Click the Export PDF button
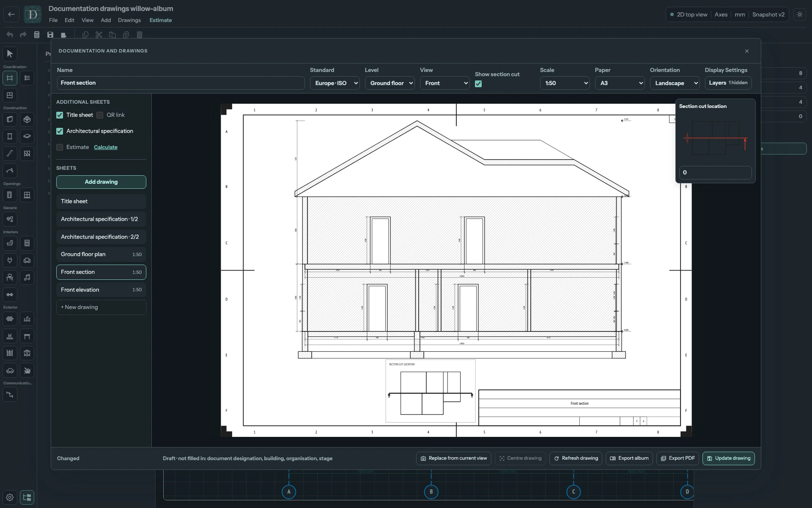The width and height of the screenshot is (812, 508). coord(678,458)
